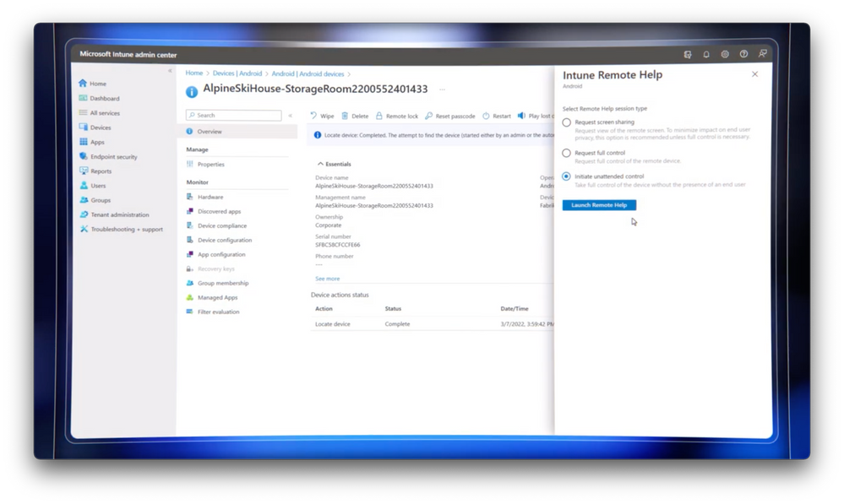Click the feedback icon in the header
This screenshot has width=844, height=504.
[x=763, y=53]
